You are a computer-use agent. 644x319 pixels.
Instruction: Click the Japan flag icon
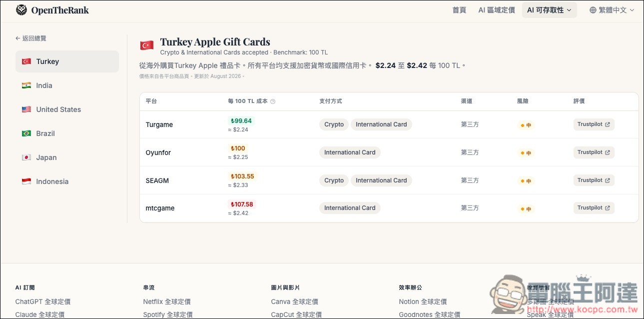pos(26,157)
